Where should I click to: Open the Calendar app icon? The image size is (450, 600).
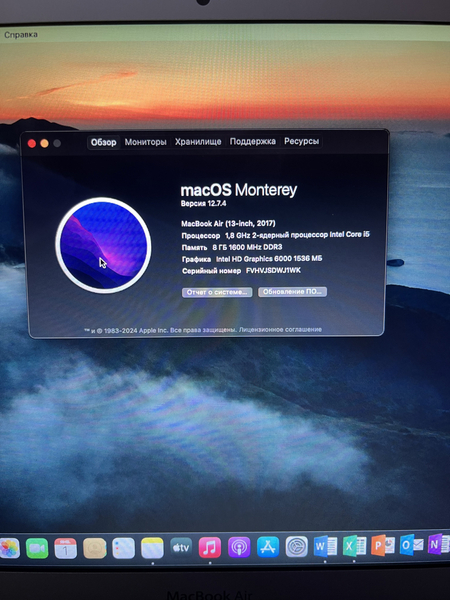click(65, 548)
